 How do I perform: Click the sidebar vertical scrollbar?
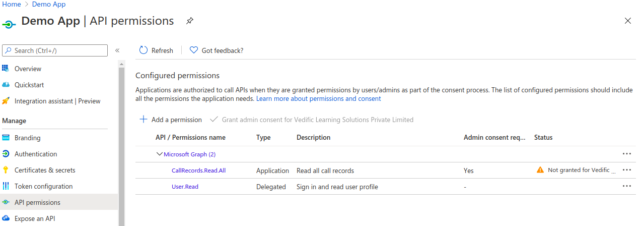point(121,141)
